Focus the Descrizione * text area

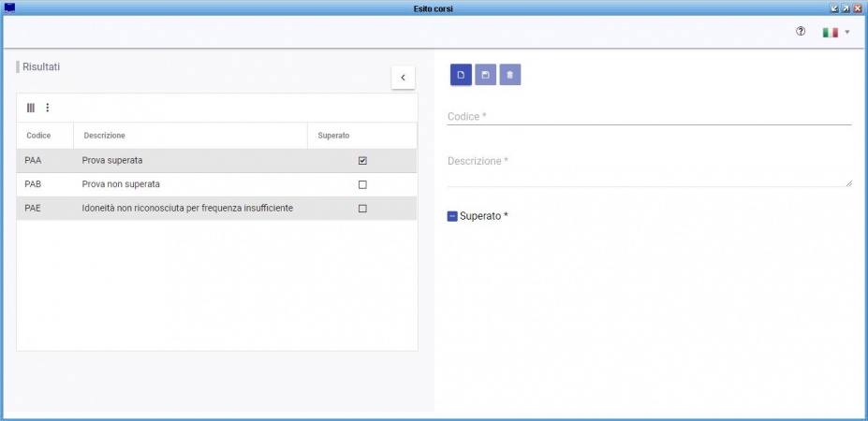pos(649,170)
